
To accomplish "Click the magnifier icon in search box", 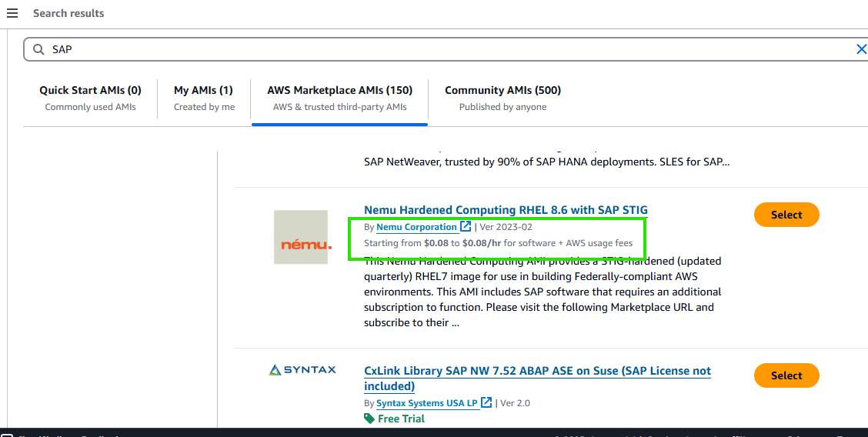I will coord(38,49).
